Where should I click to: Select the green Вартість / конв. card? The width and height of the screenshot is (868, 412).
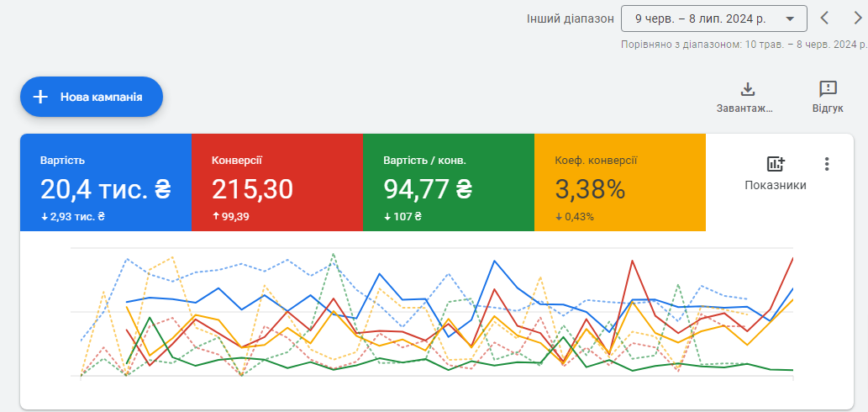pyautogui.click(x=448, y=182)
